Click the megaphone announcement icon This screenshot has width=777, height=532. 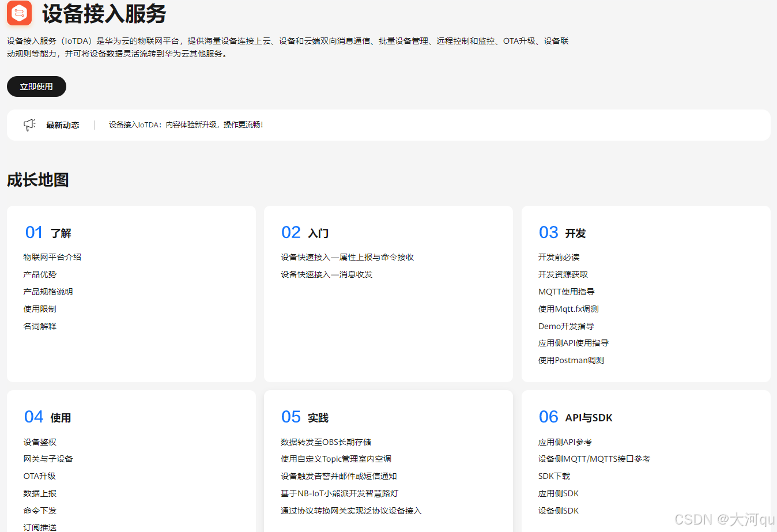click(29, 124)
